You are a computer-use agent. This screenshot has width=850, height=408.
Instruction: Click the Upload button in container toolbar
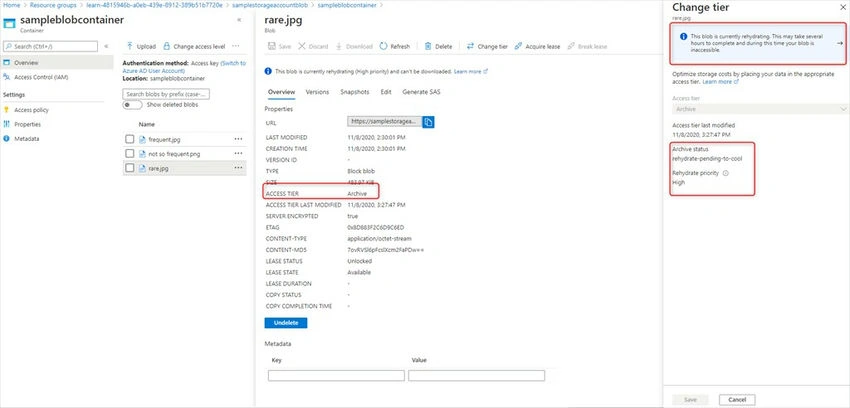pyautogui.click(x=141, y=47)
